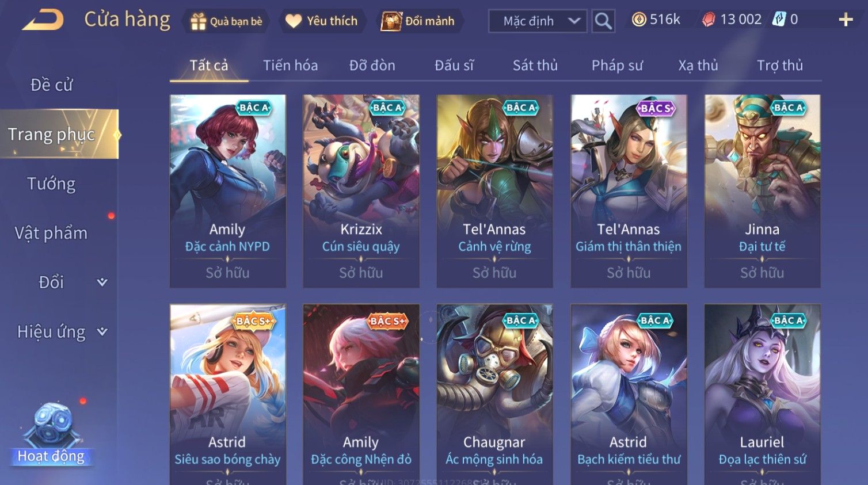Open the Mặc định sort dropdown
Viewport: 868px width, 485px height.
coord(538,21)
